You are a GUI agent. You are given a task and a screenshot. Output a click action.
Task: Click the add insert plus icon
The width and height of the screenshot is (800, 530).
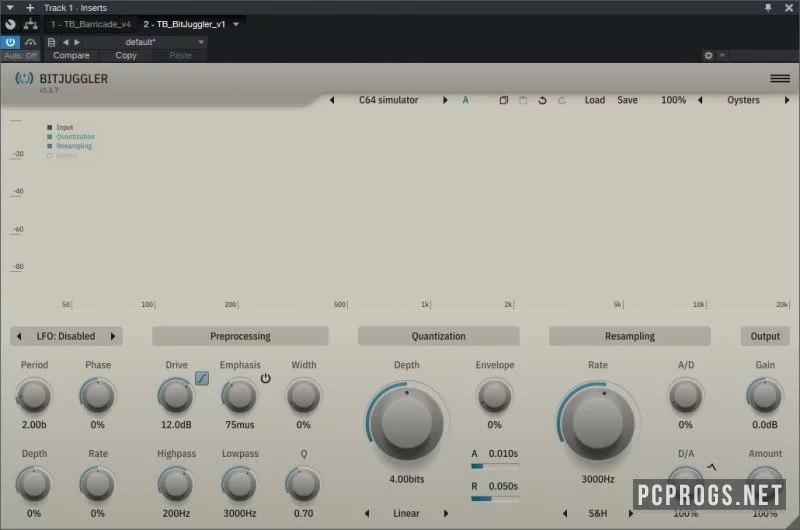point(30,8)
